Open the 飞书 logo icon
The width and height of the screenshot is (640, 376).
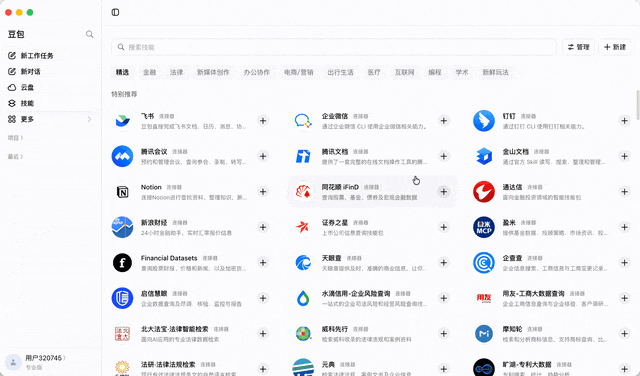pos(122,121)
